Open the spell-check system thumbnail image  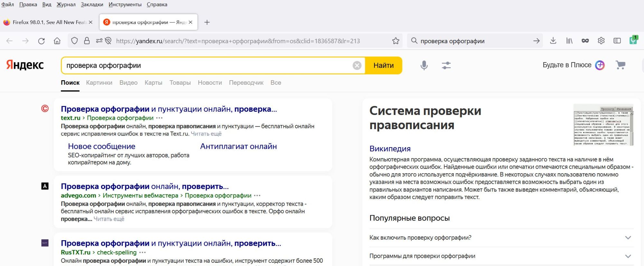point(603,125)
